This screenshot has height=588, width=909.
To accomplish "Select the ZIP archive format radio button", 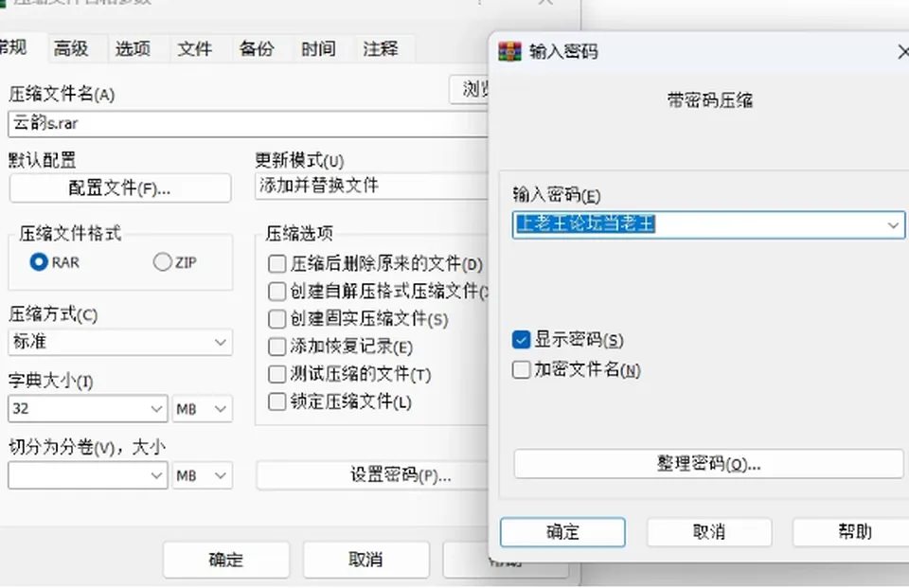I will click(x=162, y=262).
